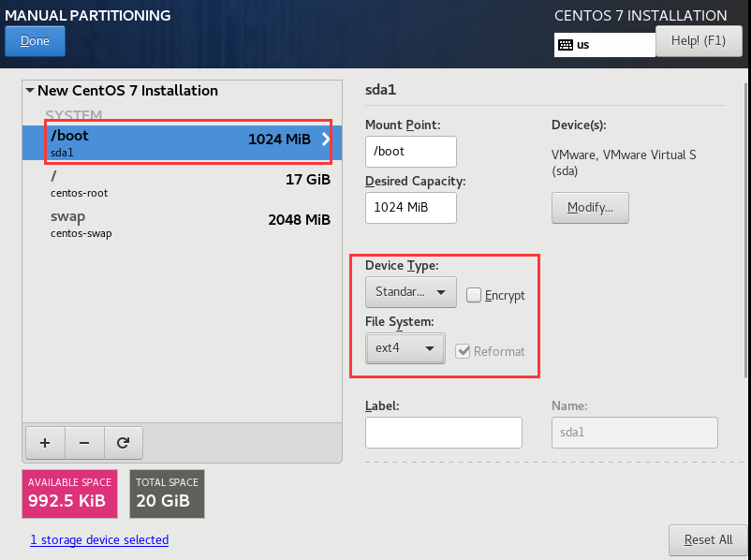Image resolution: width=751 pixels, height=560 pixels.
Task: Click the empty Label input field
Action: pos(444,432)
